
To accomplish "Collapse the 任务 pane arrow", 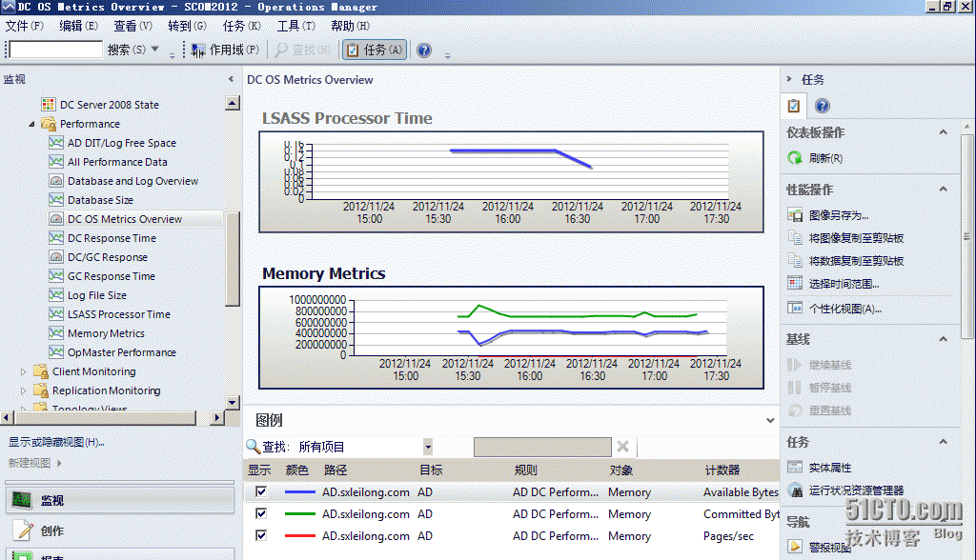I will 789,79.
